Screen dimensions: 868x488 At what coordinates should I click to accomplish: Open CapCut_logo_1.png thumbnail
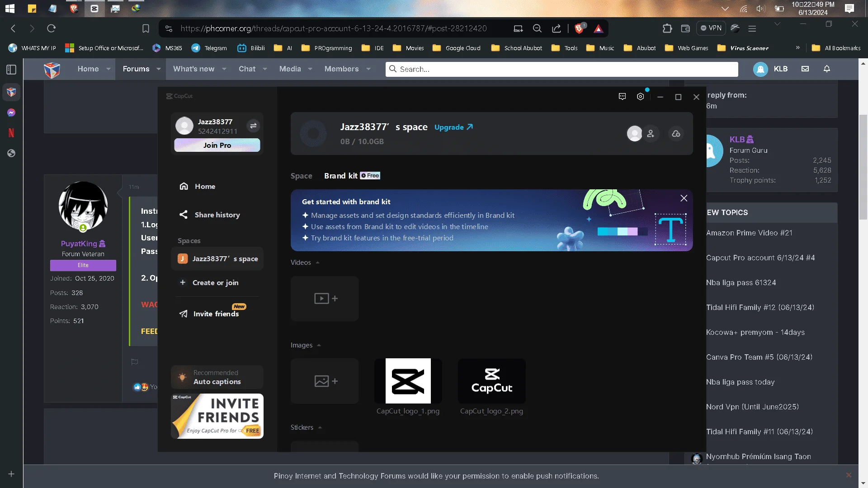pyautogui.click(x=408, y=381)
